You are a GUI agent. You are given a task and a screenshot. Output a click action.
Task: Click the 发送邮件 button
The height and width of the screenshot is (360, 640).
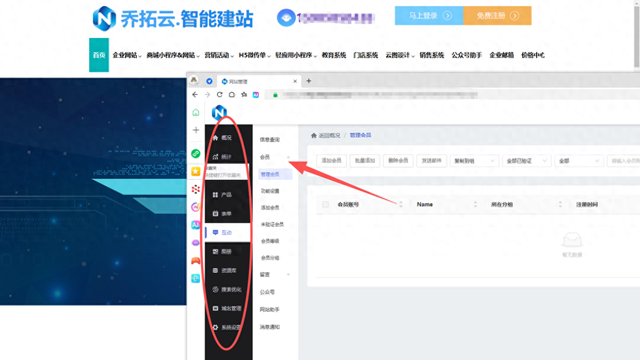(431, 161)
